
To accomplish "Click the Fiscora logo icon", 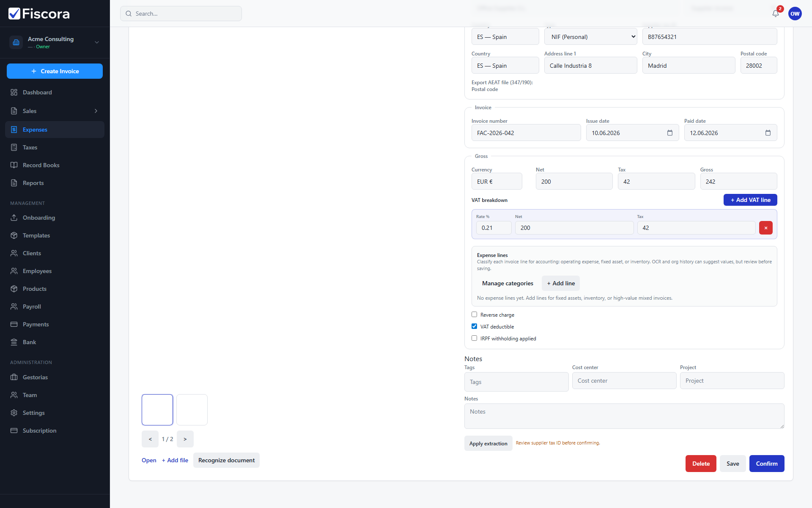I will coord(14,14).
